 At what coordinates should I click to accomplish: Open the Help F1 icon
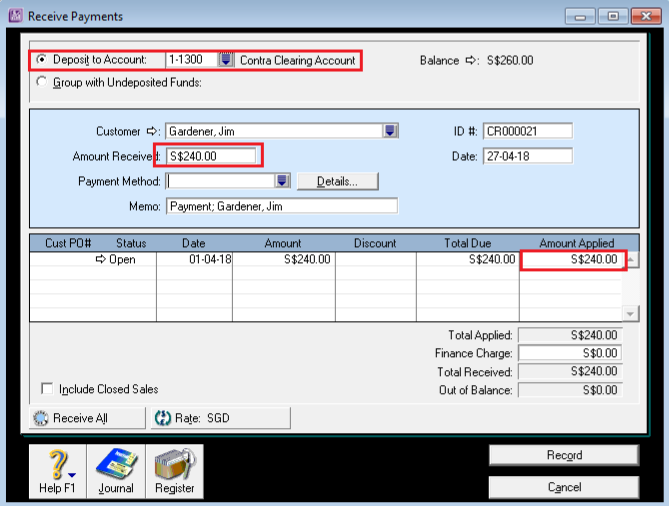pyautogui.click(x=58, y=471)
